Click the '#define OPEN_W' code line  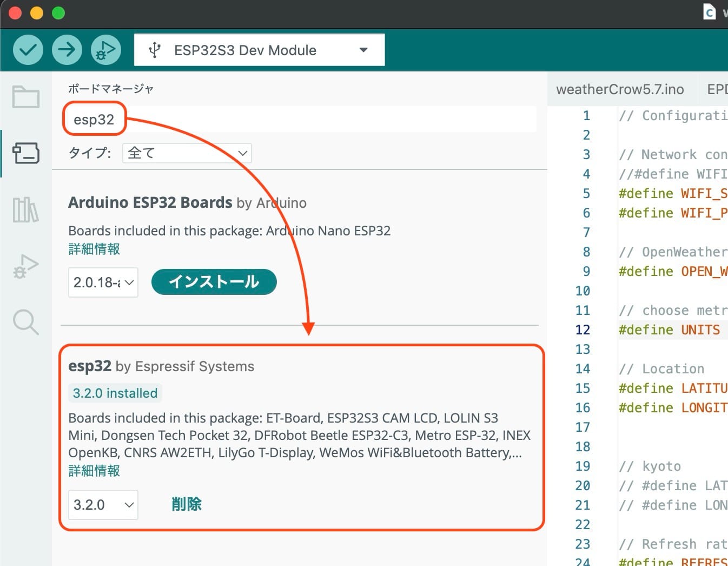click(x=673, y=272)
